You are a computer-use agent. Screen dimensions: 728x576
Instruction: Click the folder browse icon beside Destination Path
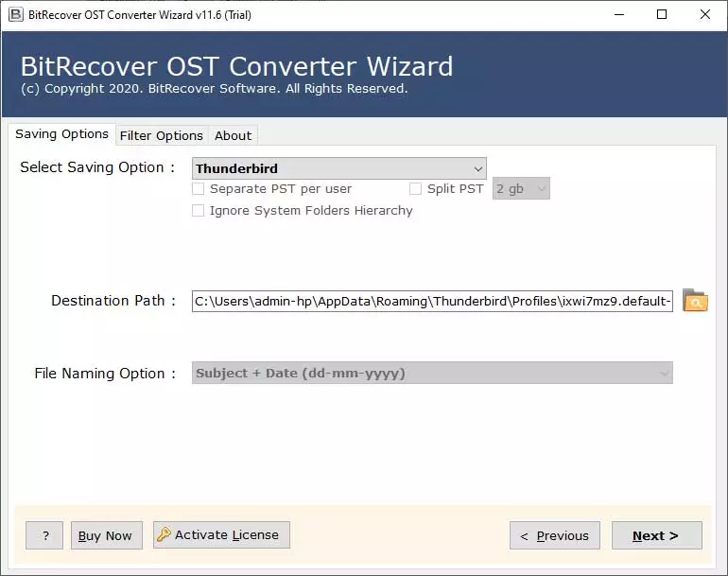click(x=695, y=301)
